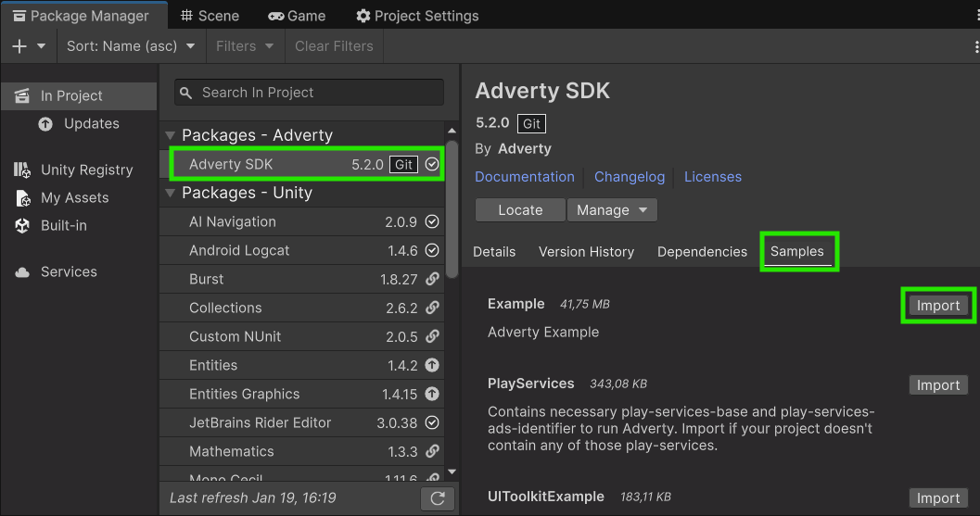Collapse the Packages - Unity group
The height and width of the screenshot is (516, 980).
point(170,193)
